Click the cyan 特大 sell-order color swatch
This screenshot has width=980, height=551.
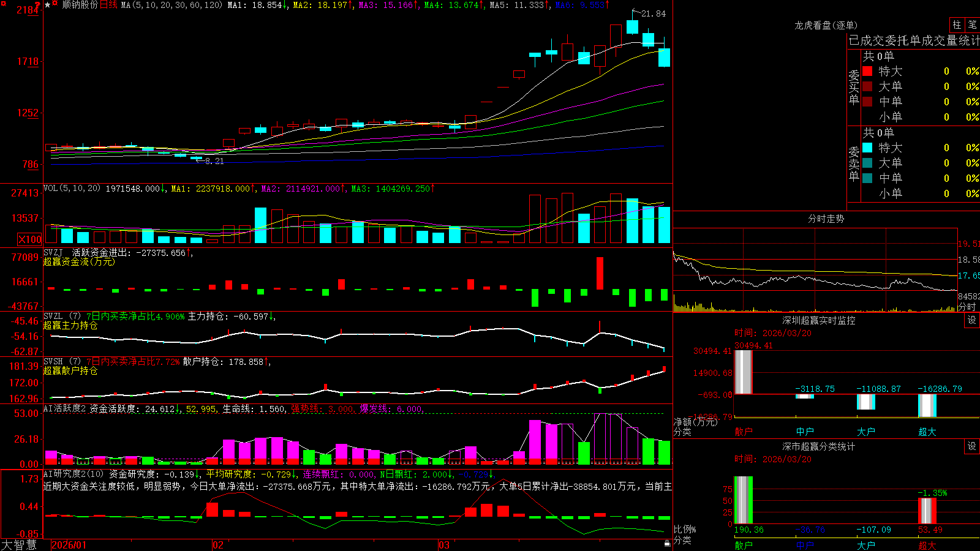click(867, 148)
